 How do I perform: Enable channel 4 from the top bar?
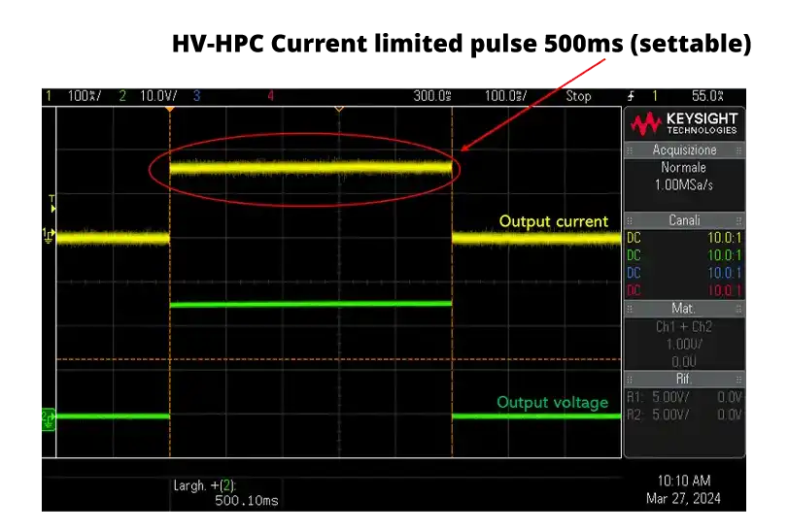(x=270, y=96)
